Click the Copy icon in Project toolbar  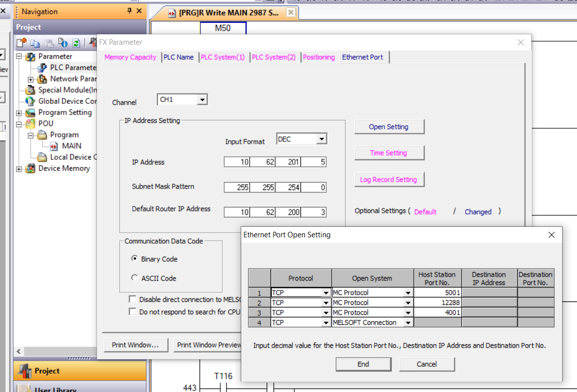click(x=35, y=43)
